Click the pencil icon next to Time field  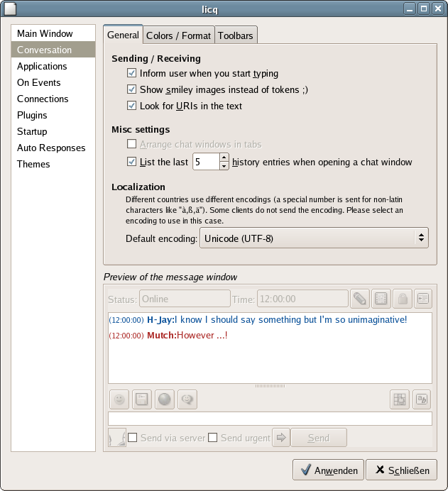point(359,299)
